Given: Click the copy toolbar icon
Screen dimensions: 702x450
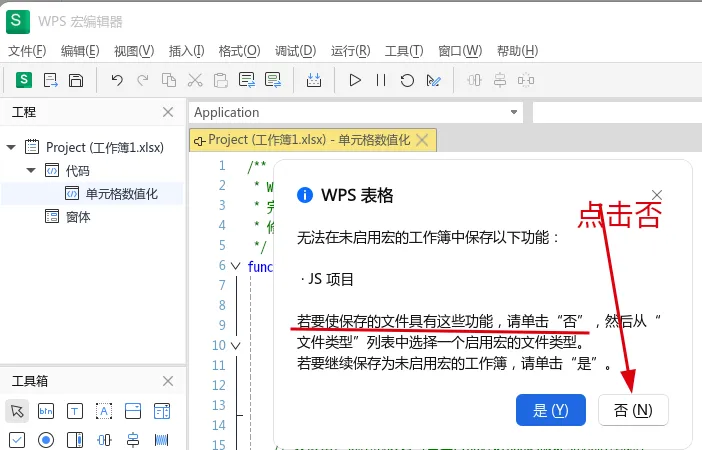Looking at the screenshot, I should 169,80.
